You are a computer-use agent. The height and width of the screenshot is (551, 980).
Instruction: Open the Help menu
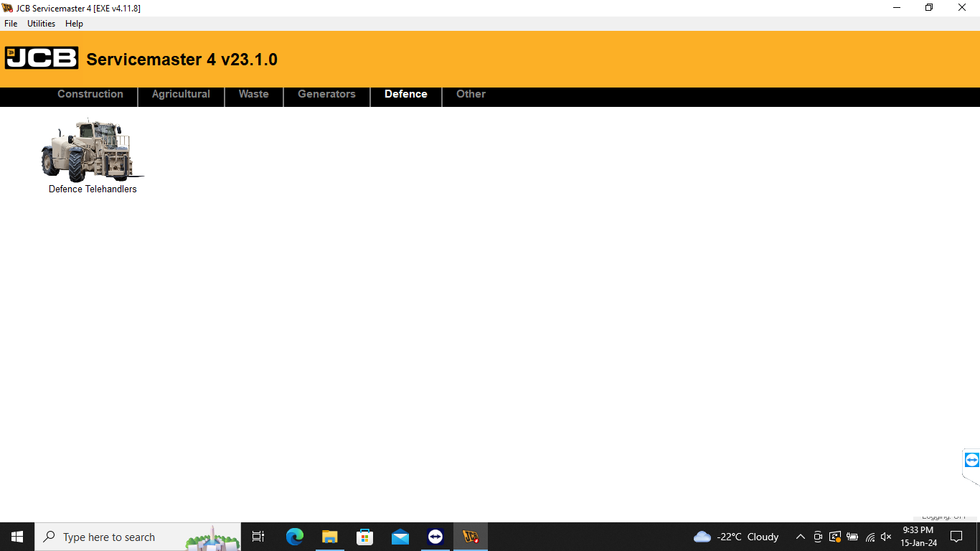pyautogui.click(x=74, y=24)
